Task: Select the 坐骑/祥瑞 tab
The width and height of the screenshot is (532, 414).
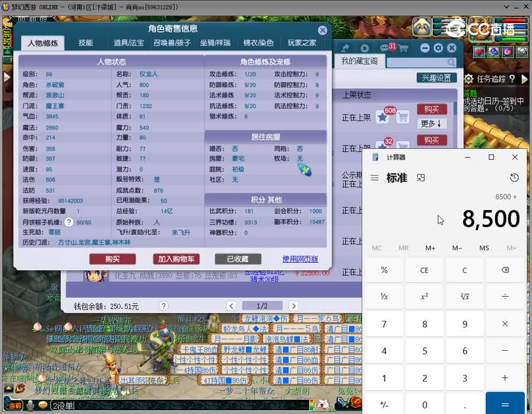Action: pyautogui.click(x=215, y=43)
